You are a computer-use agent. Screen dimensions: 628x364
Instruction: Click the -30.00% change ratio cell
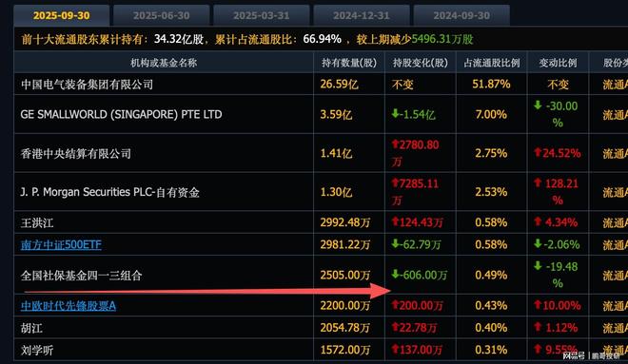[x=557, y=114]
